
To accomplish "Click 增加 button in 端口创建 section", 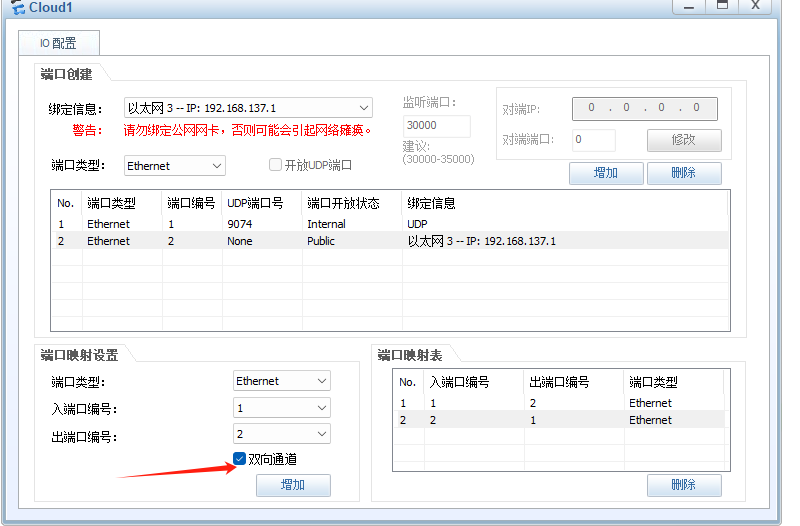I will pos(606,173).
